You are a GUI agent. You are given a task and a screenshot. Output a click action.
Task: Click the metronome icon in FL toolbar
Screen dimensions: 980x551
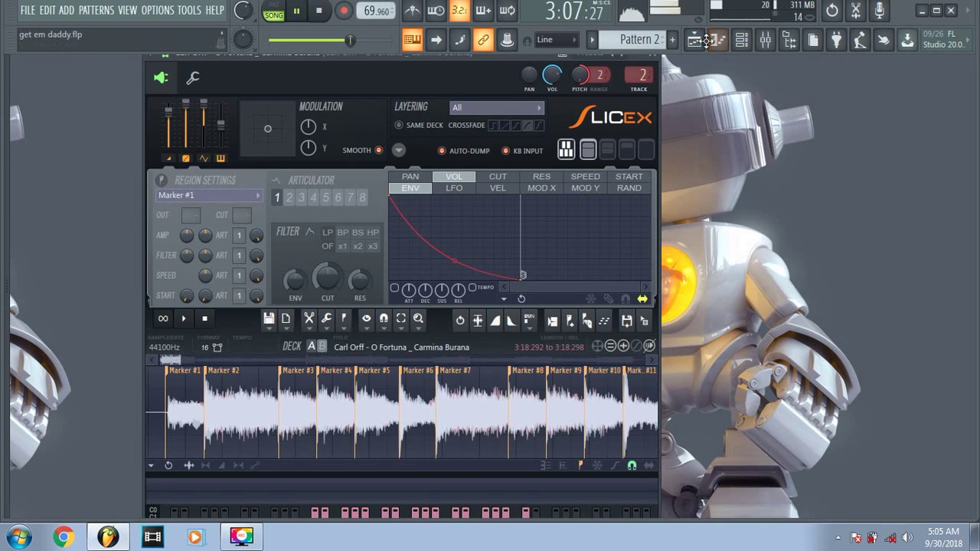(x=412, y=11)
